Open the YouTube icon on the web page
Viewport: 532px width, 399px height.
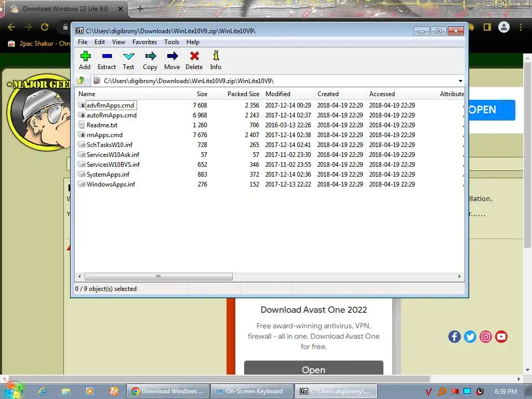point(501,337)
